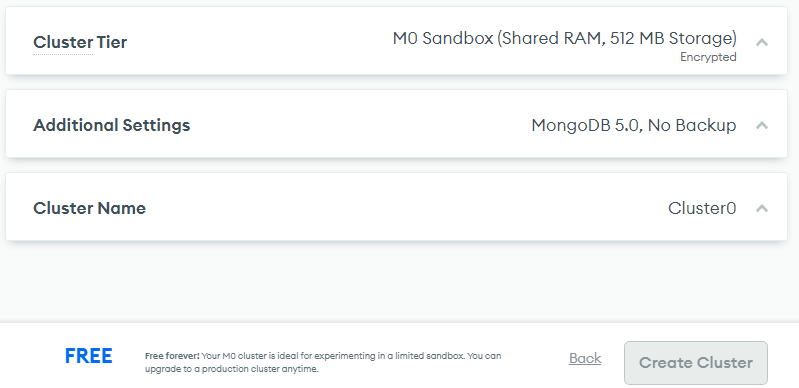799x388 pixels.
Task: Click the Create Cluster button
Action: click(x=696, y=363)
